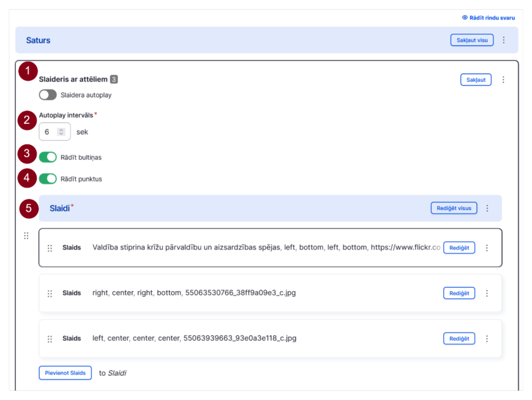Open options menu for first Slaids row

[x=487, y=248]
